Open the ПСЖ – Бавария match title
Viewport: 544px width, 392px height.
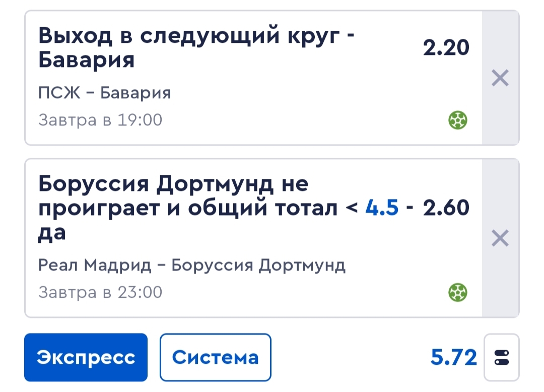[104, 93]
